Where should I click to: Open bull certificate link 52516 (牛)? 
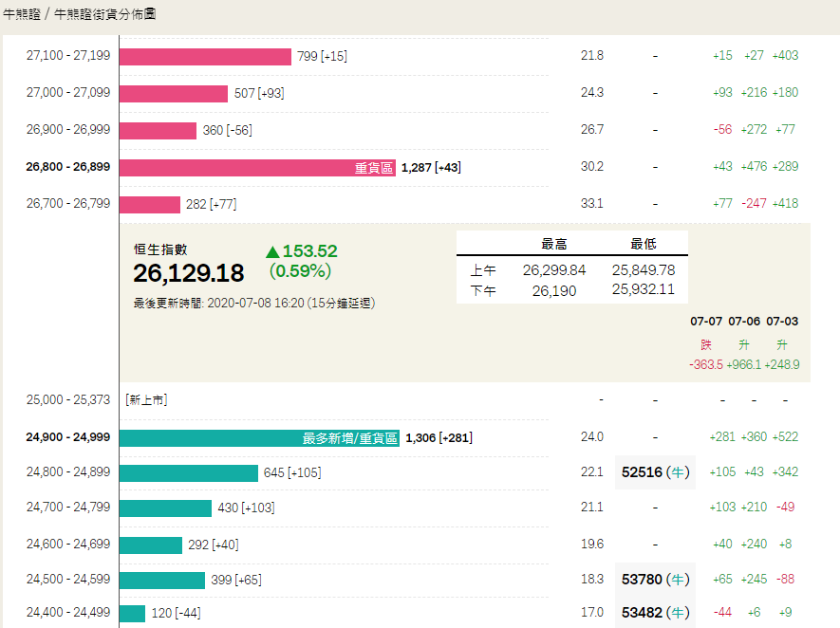pyautogui.click(x=655, y=472)
